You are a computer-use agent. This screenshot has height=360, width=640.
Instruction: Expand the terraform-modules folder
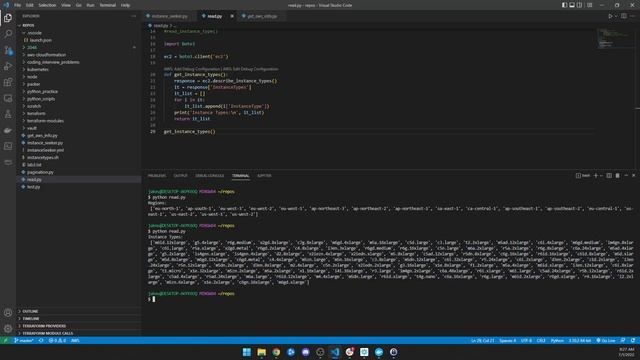[x=78, y=121]
